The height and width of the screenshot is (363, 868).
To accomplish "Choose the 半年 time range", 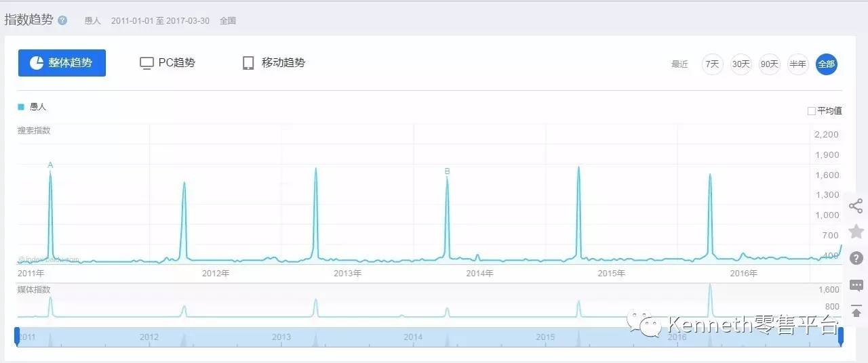I will [797, 64].
